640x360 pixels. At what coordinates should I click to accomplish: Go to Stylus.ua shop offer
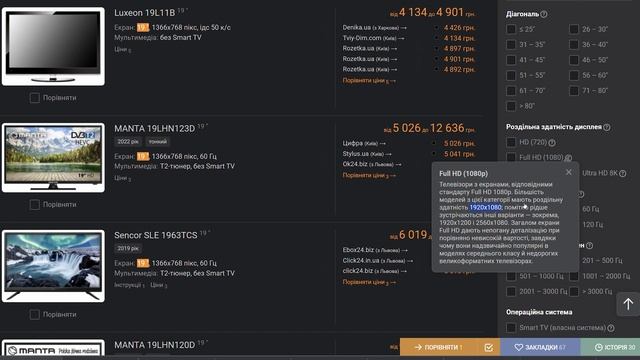click(x=367, y=154)
